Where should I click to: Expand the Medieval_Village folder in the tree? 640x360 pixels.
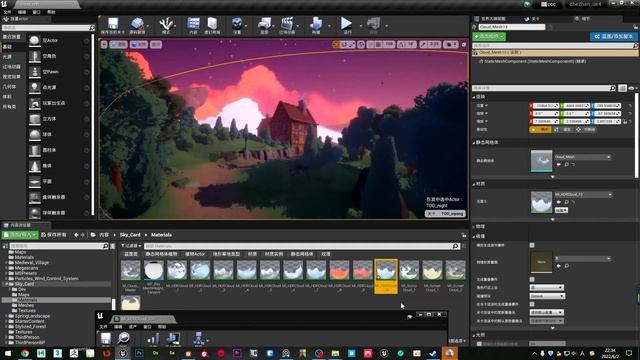point(6,263)
